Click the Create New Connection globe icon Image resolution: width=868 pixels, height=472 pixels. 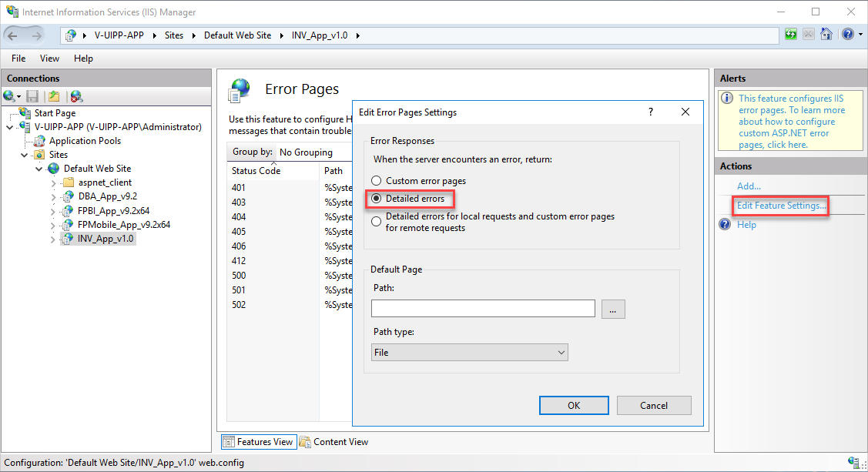tap(9, 96)
